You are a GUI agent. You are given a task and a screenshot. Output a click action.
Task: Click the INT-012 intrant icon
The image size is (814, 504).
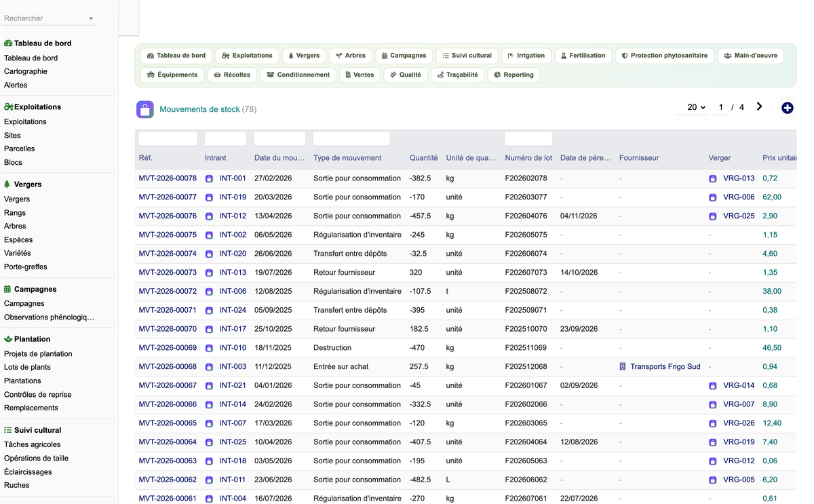(x=209, y=216)
